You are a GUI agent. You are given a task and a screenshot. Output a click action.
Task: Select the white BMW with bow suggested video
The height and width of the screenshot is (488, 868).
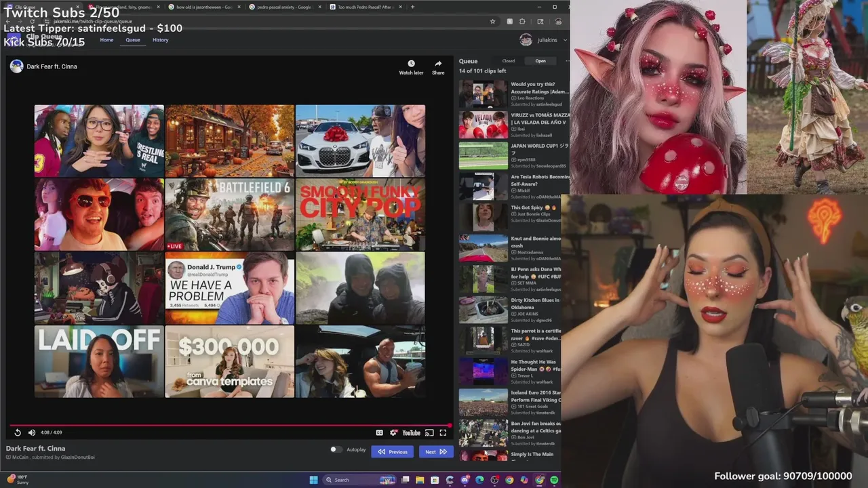361,141
